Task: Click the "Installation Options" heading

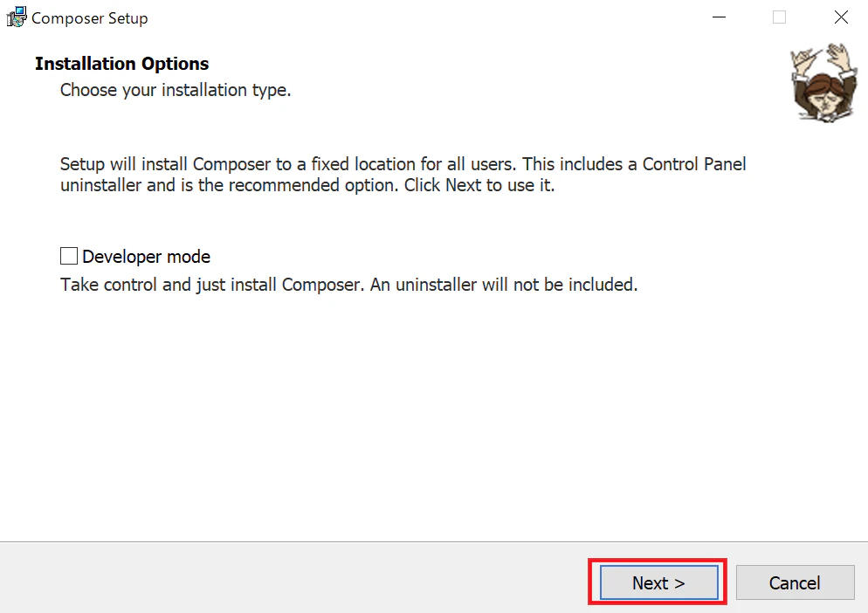Action: pos(121,63)
